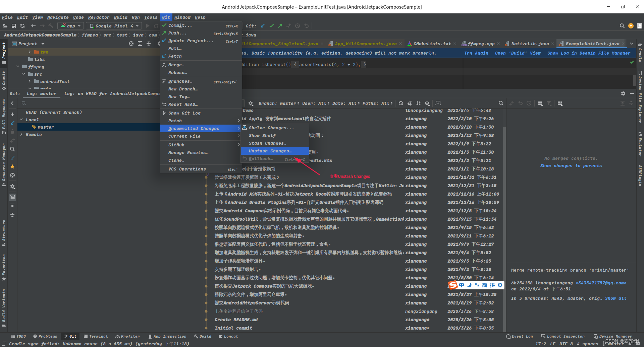The width and height of the screenshot is (644, 347).
Task: Click Show changes to parents link
Action: [x=571, y=165]
